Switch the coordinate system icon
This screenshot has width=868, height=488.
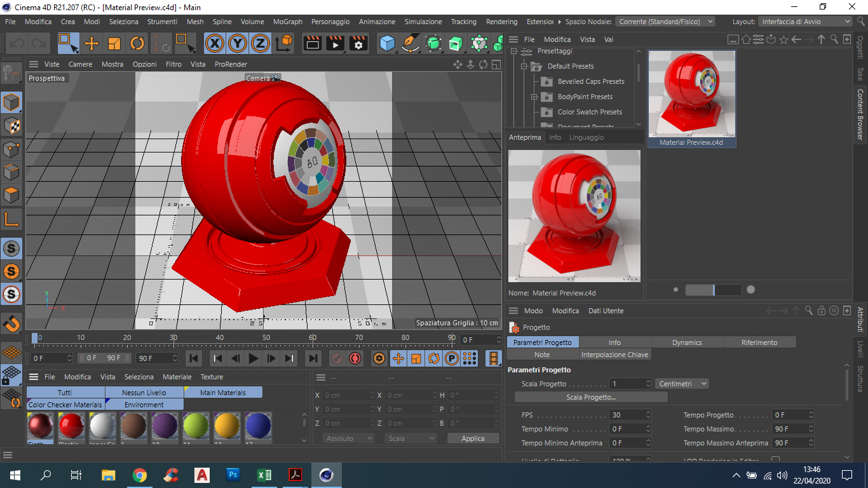click(284, 43)
